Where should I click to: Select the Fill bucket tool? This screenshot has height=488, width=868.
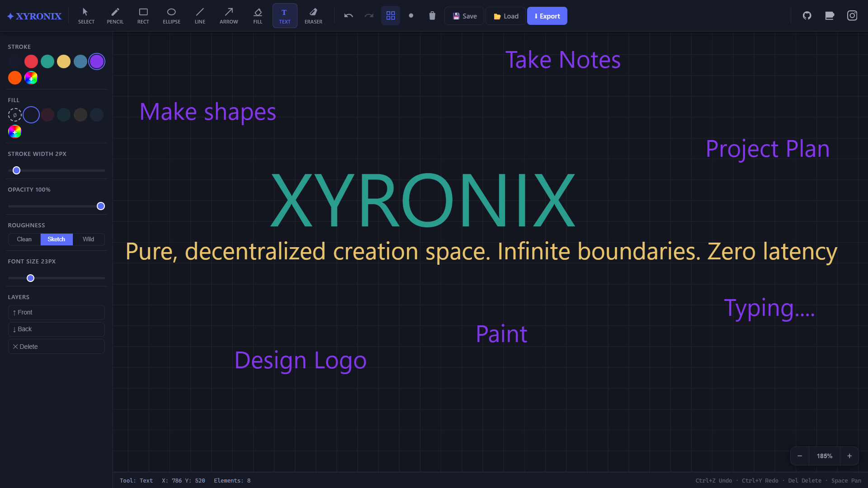257,15
